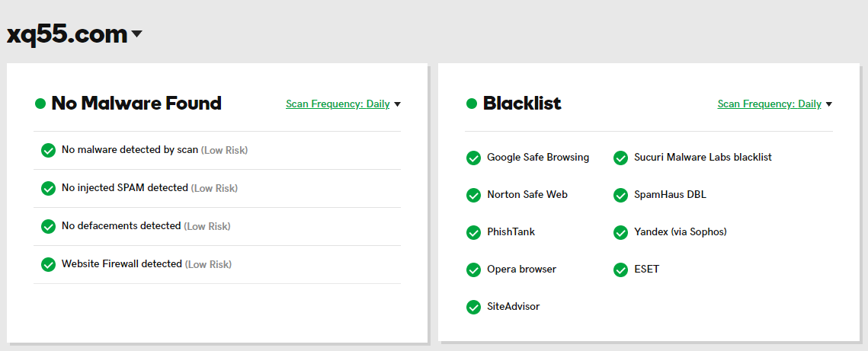
Task: Click the SiteAdvisor green check icon
Action: [x=473, y=307]
